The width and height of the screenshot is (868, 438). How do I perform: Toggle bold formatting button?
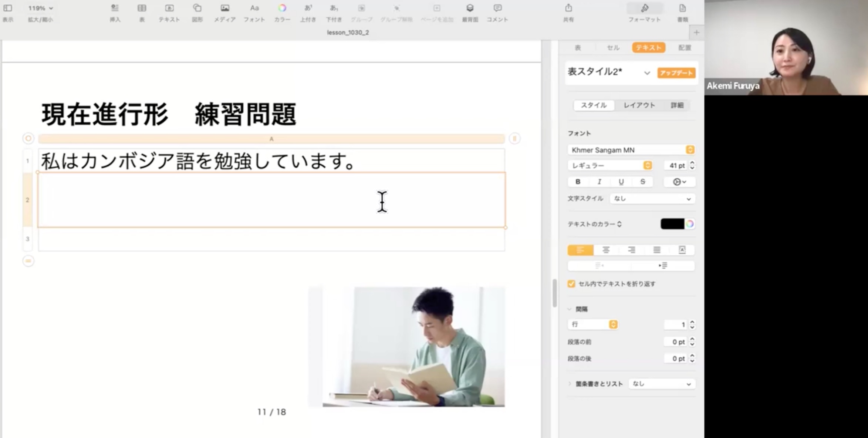pos(578,182)
